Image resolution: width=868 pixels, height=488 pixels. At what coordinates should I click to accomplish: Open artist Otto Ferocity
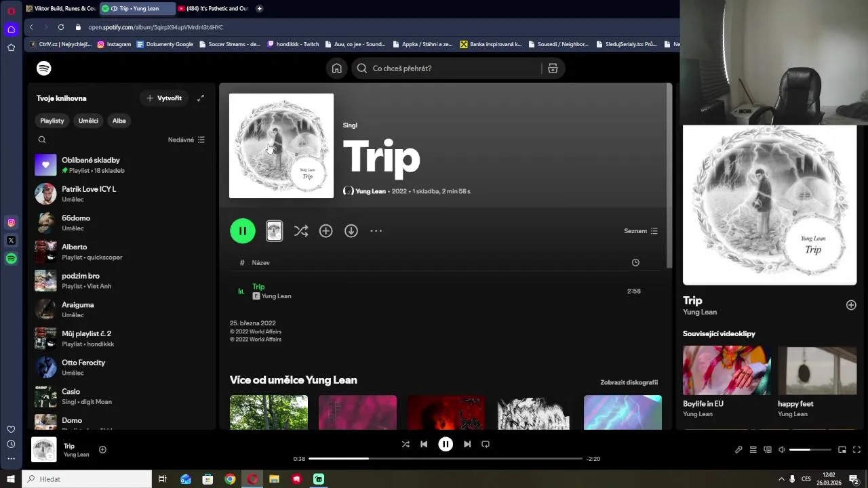tap(121, 367)
